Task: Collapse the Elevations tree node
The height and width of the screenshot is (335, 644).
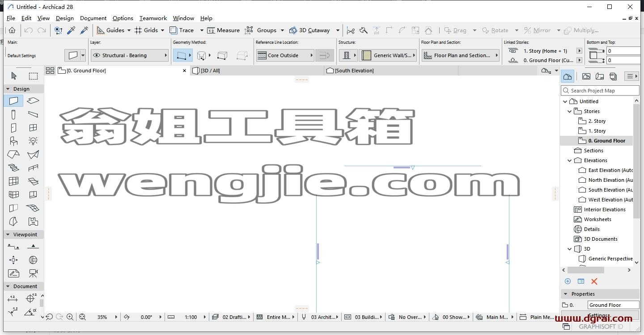Action: pyautogui.click(x=570, y=160)
